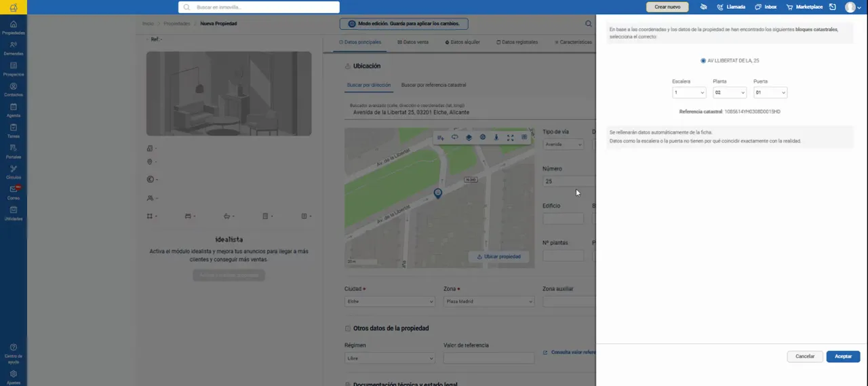Click the Aceptar button
The height and width of the screenshot is (386, 868).
point(843,356)
